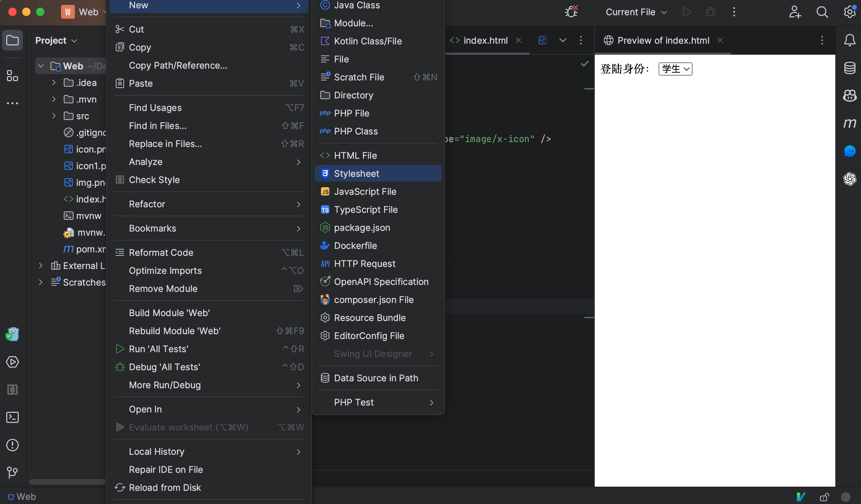The image size is (861, 504).
Task: Switch to the Preview of index.html tab
Action: (662, 40)
